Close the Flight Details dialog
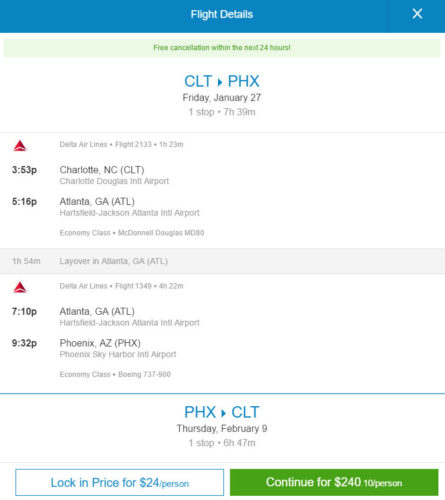Image resolution: width=445 pixels, height=500 pixels. pos(417,14)
